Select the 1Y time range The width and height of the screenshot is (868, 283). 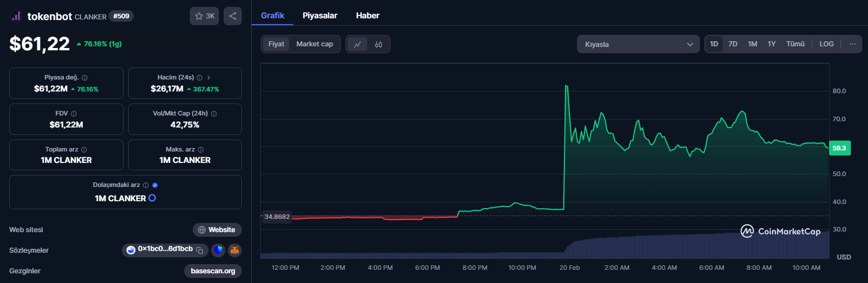tap(771, 44)
